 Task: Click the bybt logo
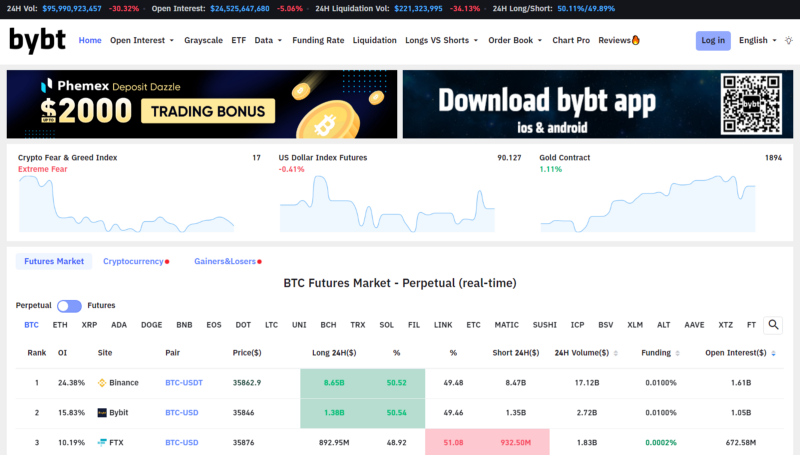38,41
